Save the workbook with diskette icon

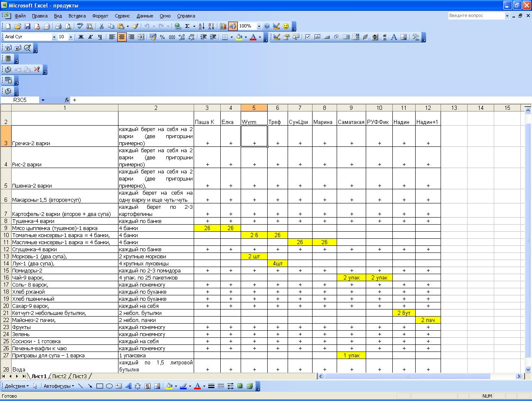27,26
